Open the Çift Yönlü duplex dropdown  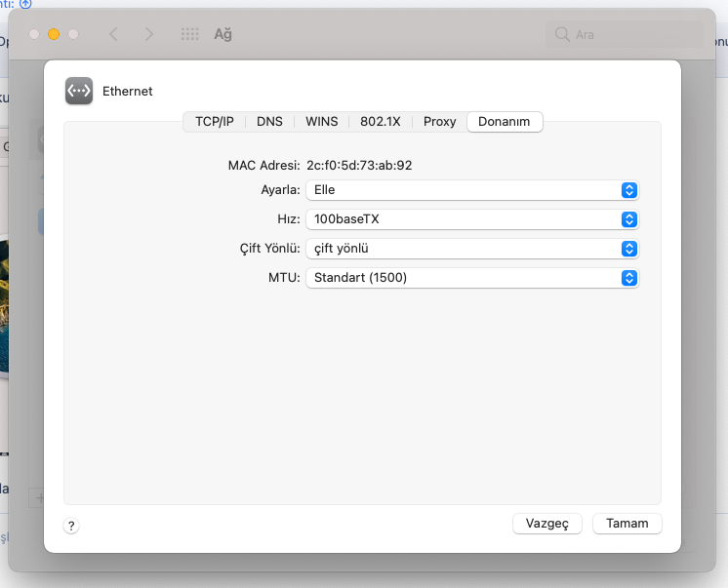pyautogui.click(x=472, y=249)
